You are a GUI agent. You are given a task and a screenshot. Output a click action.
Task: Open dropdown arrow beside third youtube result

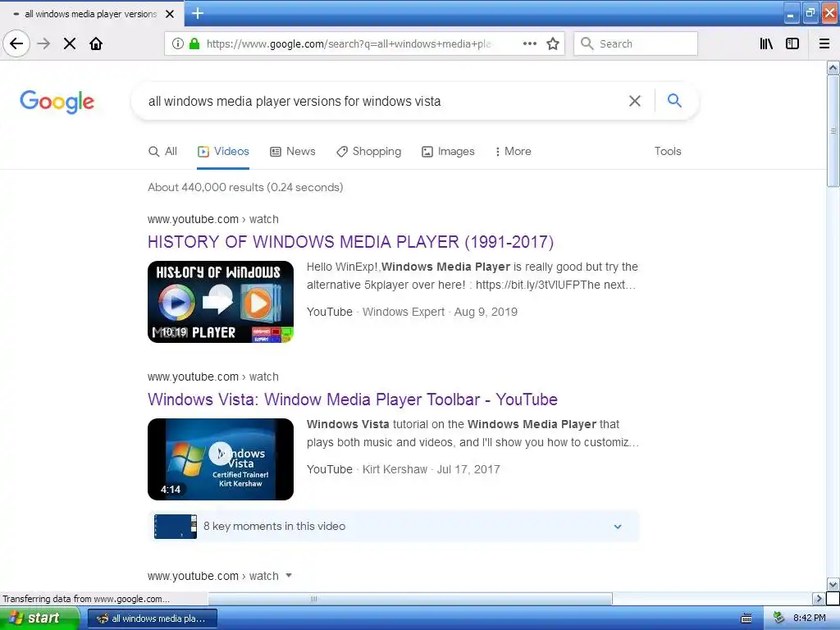point(289,575)
